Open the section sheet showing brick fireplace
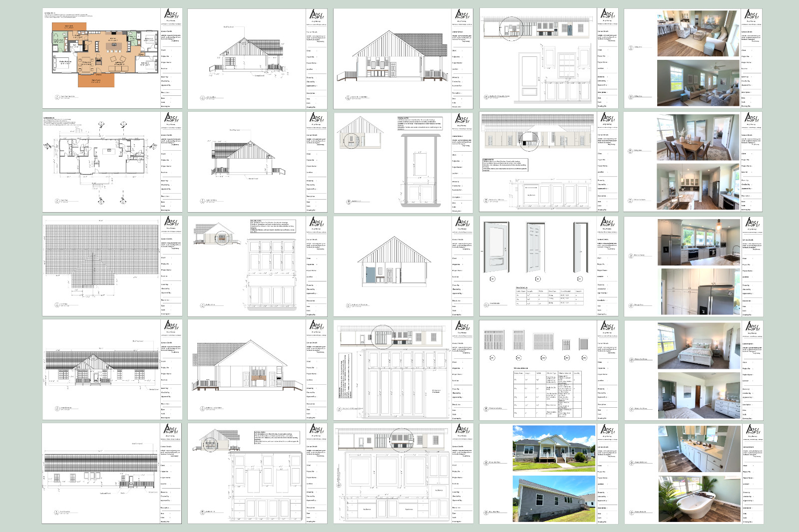The image size is (799, 532). pyautogui.click(x=257, y=370)
